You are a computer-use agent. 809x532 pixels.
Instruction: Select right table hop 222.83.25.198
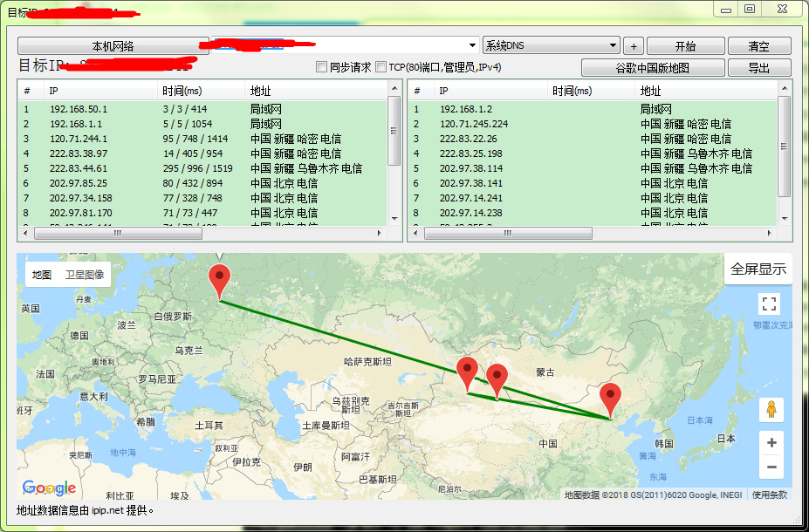coord(593,153)
